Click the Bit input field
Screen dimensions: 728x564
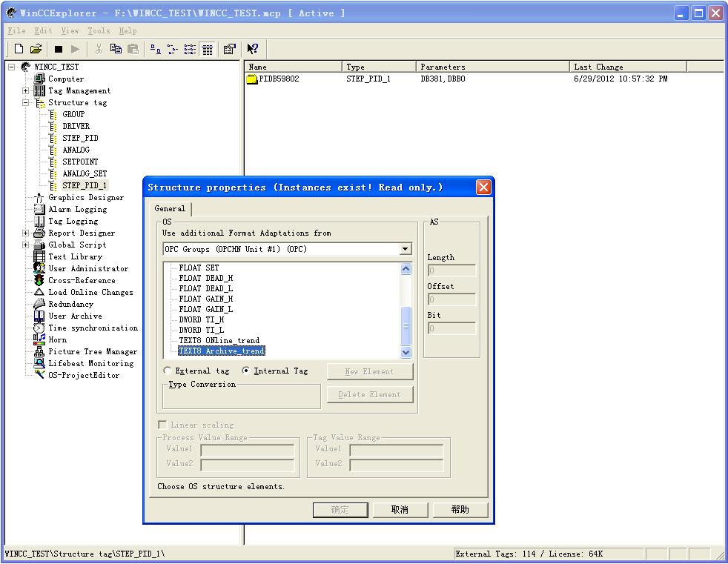[x=451, y=328]
